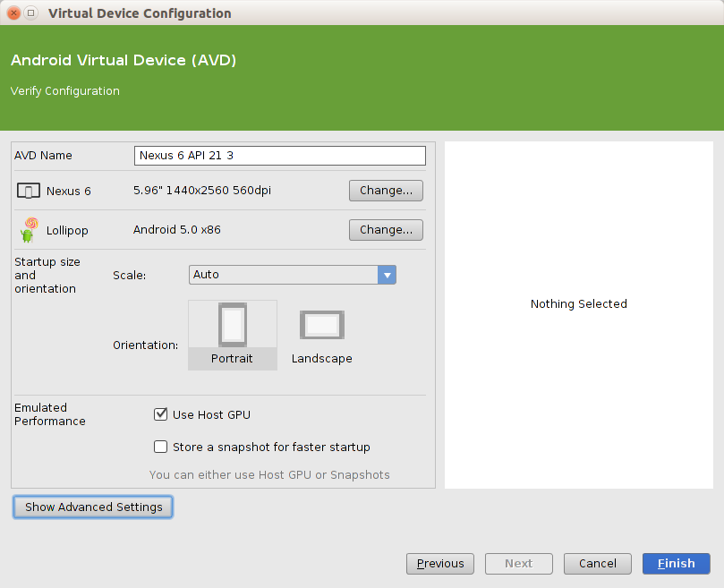Image resolution: width=724 pixels, height=588 pixels.
Task: Click the Portrait label text
Action: [x=233, y=358]
